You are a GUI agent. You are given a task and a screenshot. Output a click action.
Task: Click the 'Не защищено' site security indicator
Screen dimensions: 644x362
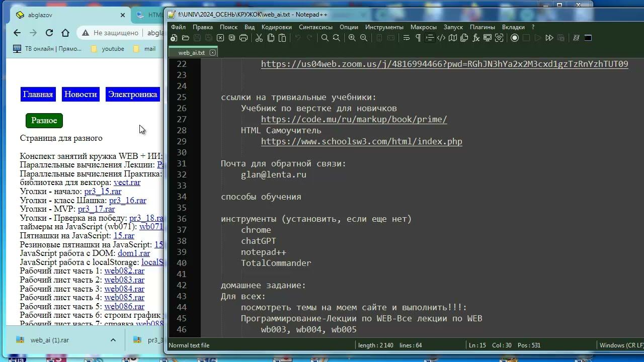click(111, 33)
